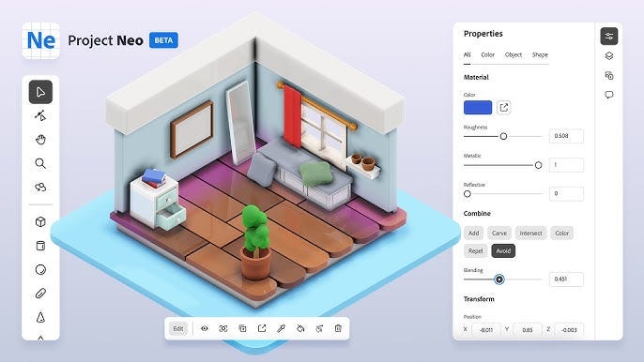
Task: Select the Zoom magnifier tool
Action: 40,163
